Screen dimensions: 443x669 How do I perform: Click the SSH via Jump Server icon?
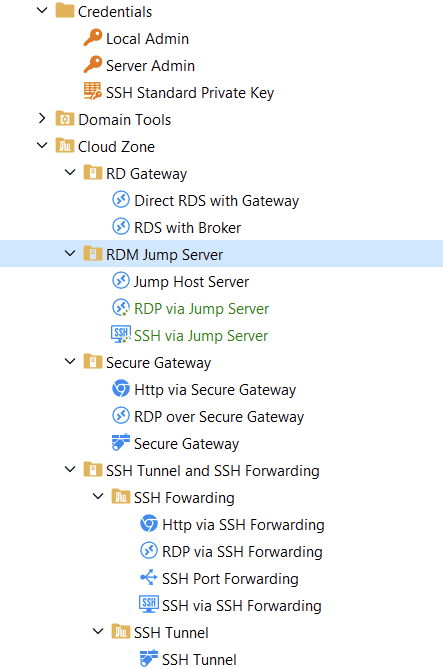tap(121, 335)
